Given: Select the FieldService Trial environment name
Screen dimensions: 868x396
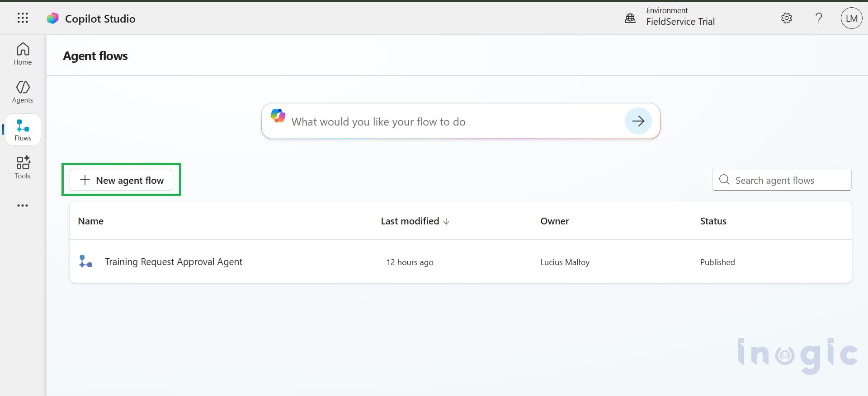Looking at the screenshot, I should click(680, 22).
